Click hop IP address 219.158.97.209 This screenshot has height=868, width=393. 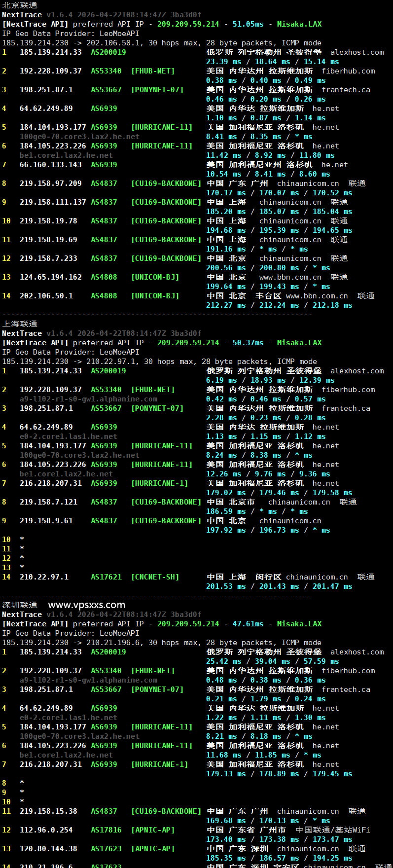pos(51,183)
